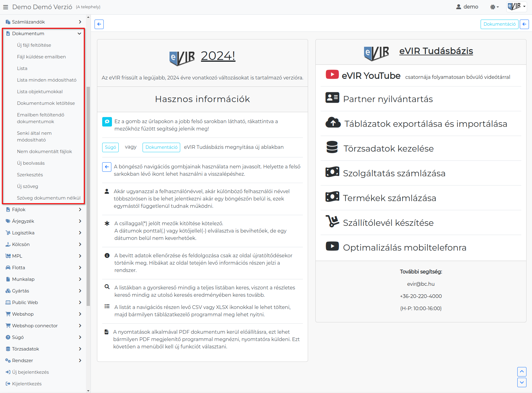Click the database Törzsadatok kezelése icon
This screenshot has width=532, height=393.
click(332, 147)
